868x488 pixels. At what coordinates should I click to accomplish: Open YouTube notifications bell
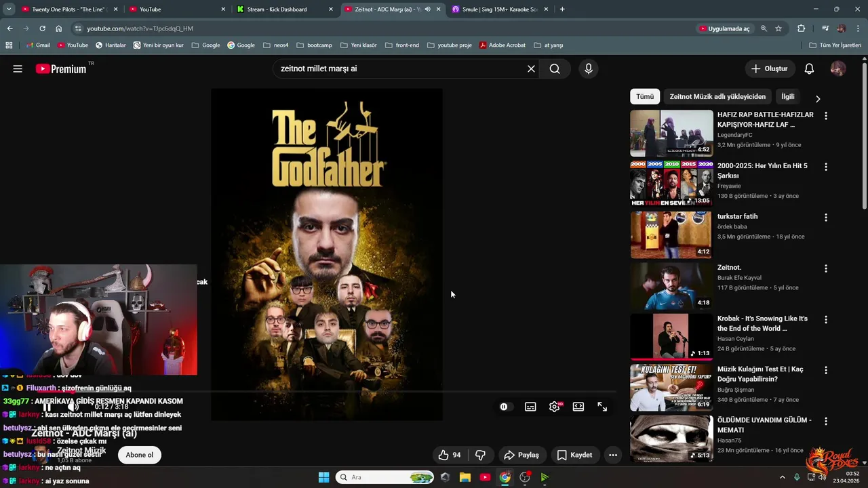click(x=809, y=68)
